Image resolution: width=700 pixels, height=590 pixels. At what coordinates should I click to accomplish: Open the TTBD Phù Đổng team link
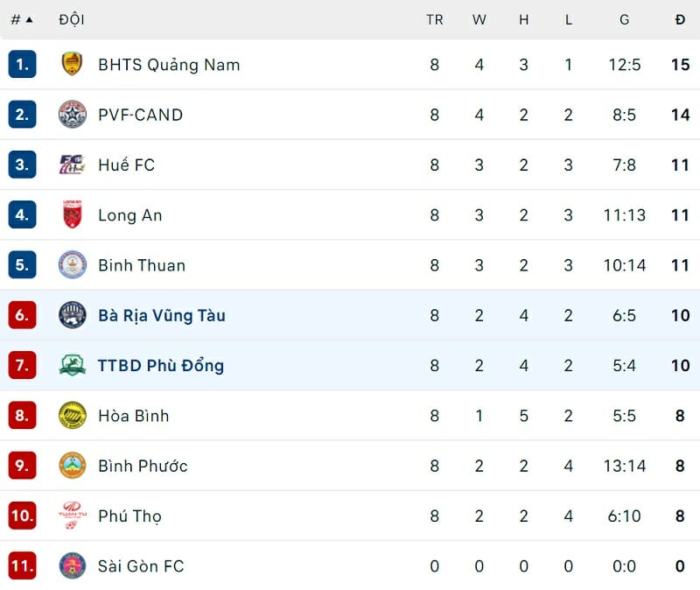coord(161,365)
